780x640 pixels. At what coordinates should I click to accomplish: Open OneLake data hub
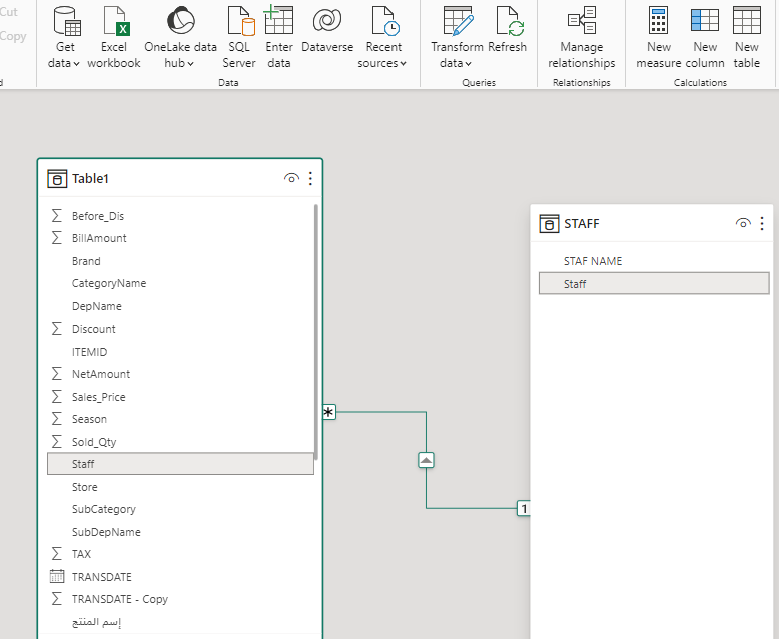(x=180, y=38)
